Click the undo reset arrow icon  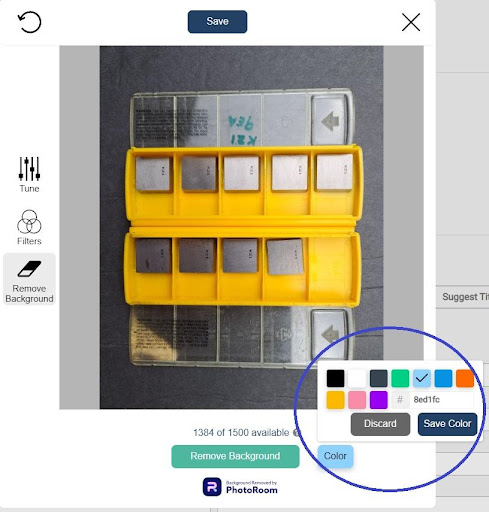click(29, 22)
